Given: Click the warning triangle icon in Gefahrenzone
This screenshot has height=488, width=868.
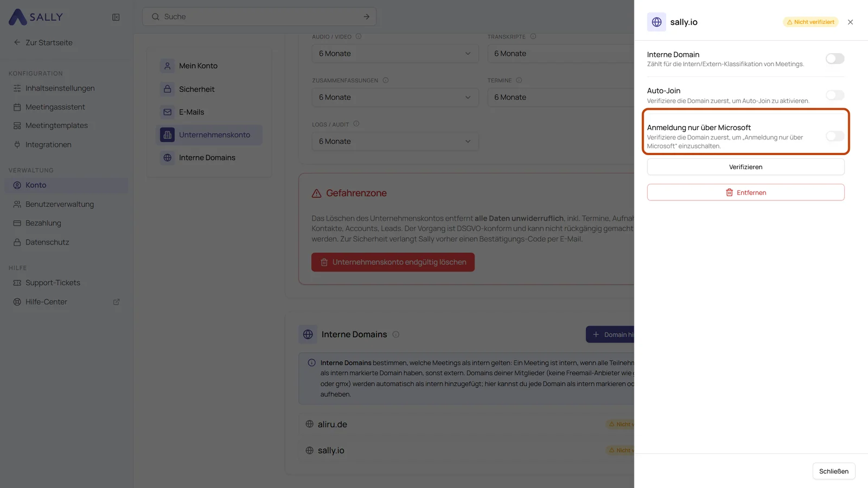Looking at the screenshot, I should pyautogui.click(x=316, y=194).
